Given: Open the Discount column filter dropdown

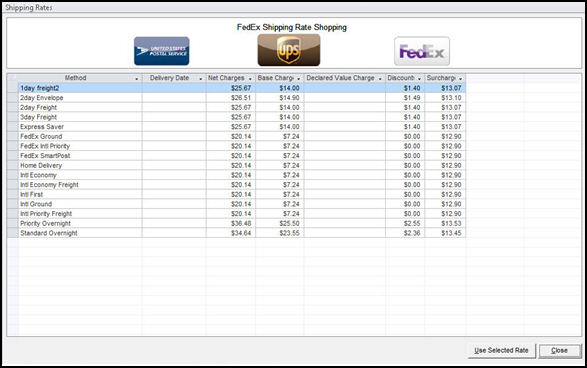Looking at the screenshot, I should tap(419, 79).
